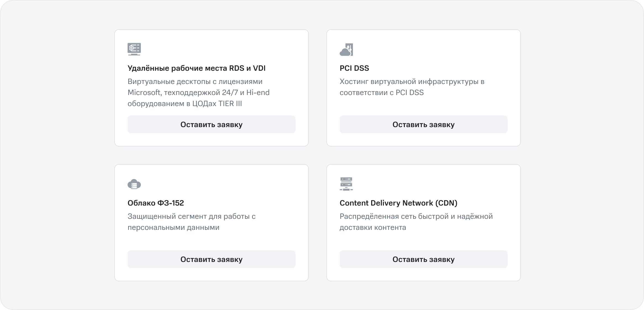
Task: Click the remote desktop monitor icon
Action: 134,49
